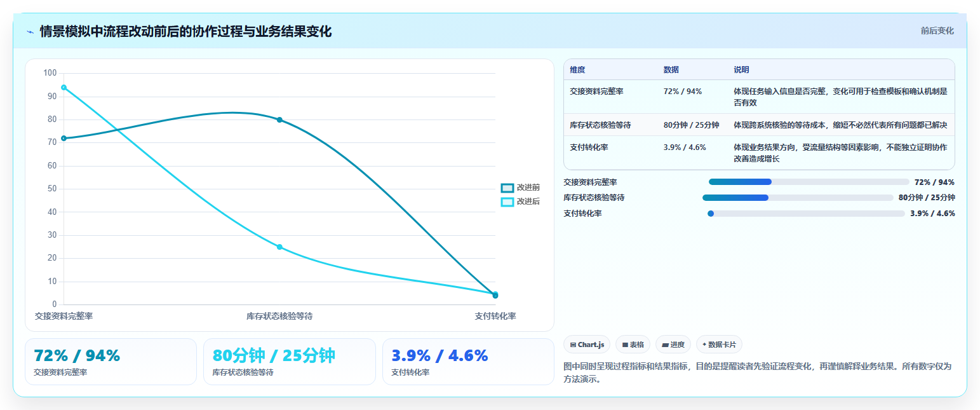This screenshot has height=410, width=980.
Task: Click the lightning icon beside the title
Action: click(30, 32)
